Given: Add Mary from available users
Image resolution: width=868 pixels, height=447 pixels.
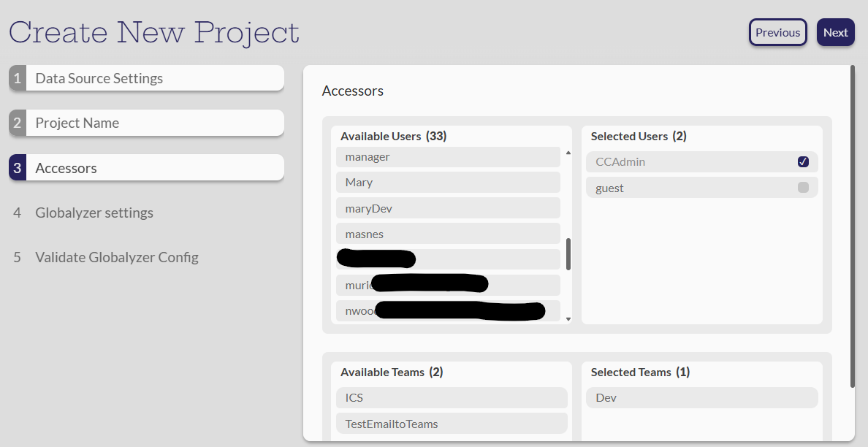Looking at the screenshot, I should tap(448, 183).
